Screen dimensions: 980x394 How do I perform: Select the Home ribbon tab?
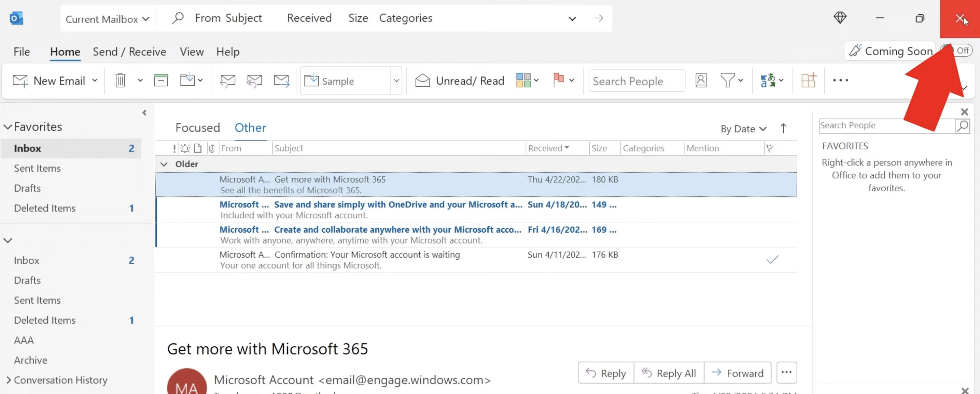tap(65, 51)
